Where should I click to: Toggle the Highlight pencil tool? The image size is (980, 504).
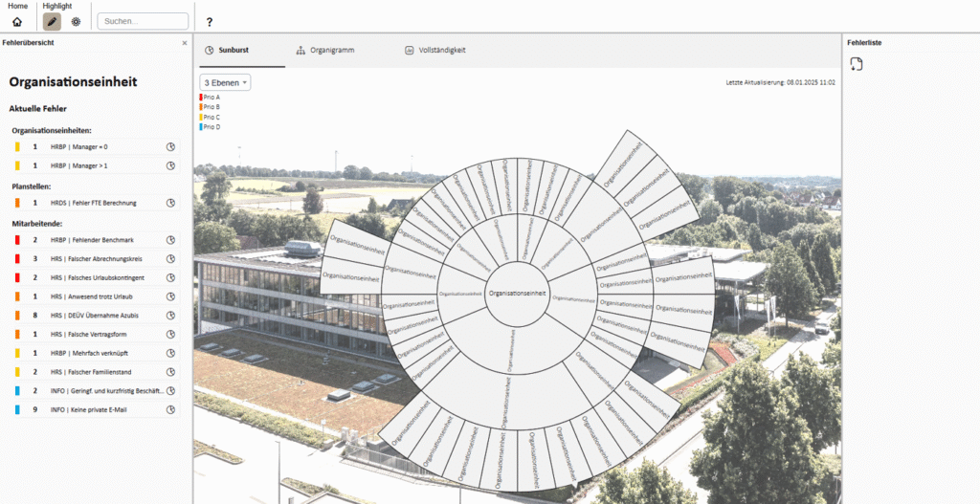tap(52, 21)
